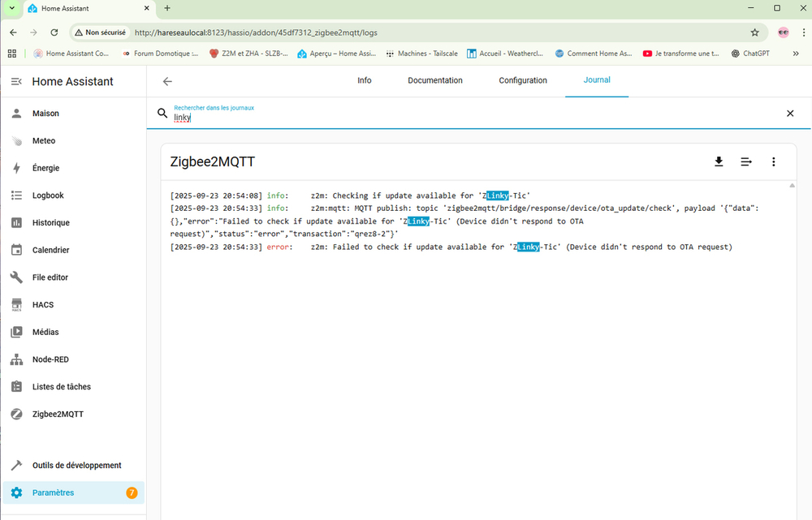Open Home Assistant Co... bookmark
The width and height of the screenshot is (812, 520).
[x=71, y=54]
